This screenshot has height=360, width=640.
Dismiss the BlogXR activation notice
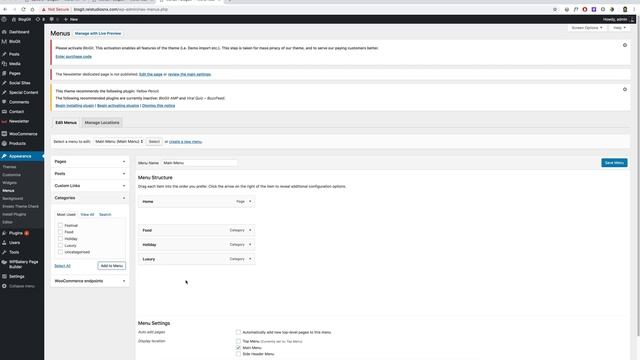(x=625, y=45)
